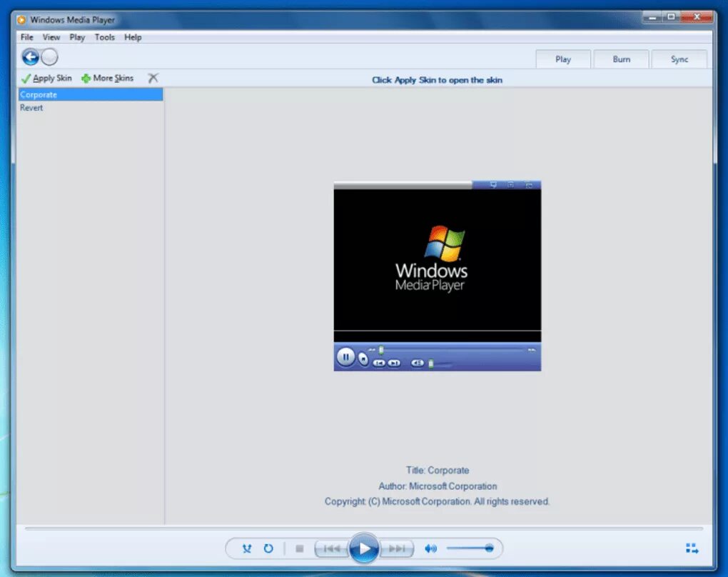728x577 pixels.
Task: Adjust the volume slider
Action: [x=470, y=548]
